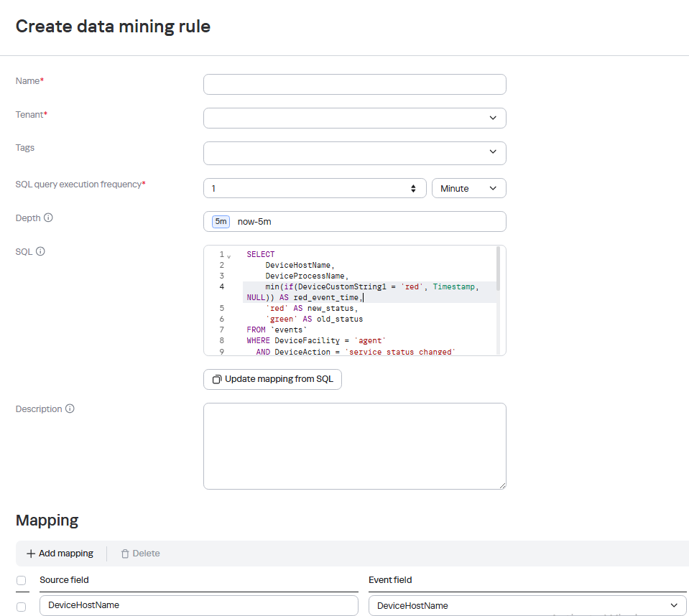Click the Description info icon
Image resolution: width=689 pixels, height=616 pixels.
[x=70, y=409]
